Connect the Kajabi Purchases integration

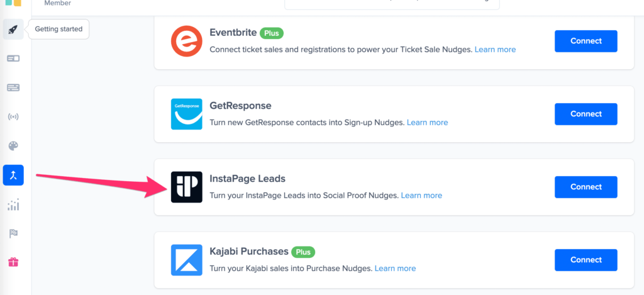point(586,260)
